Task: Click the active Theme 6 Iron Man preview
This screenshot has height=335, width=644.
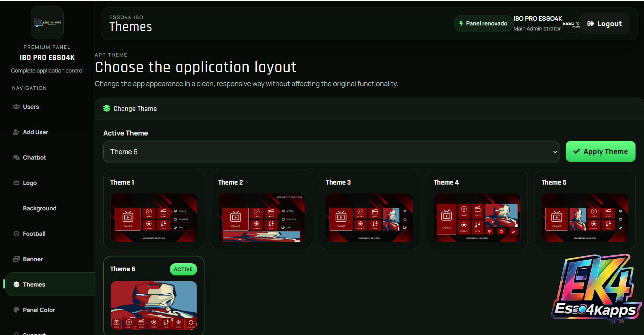Action: [x=154, y=305]
